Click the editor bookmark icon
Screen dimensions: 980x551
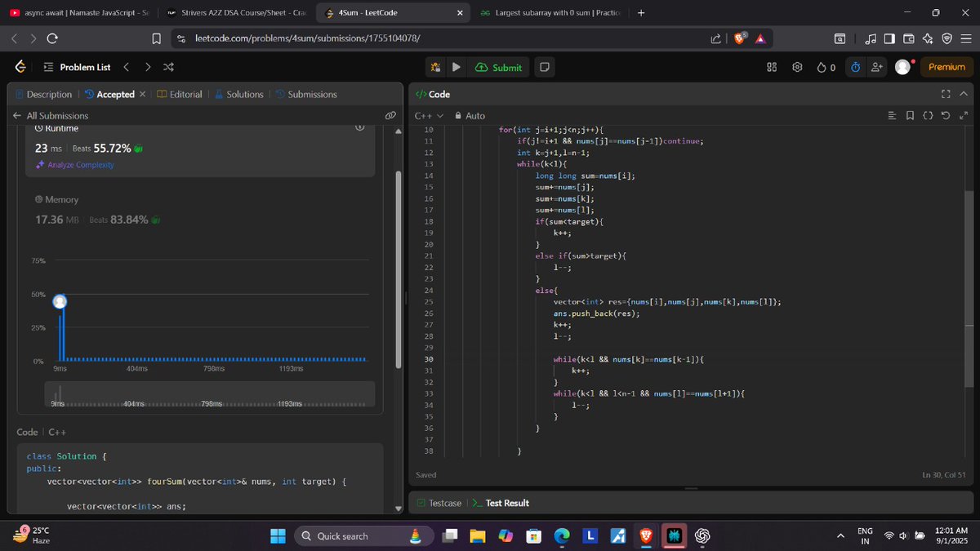coord(910,116)
